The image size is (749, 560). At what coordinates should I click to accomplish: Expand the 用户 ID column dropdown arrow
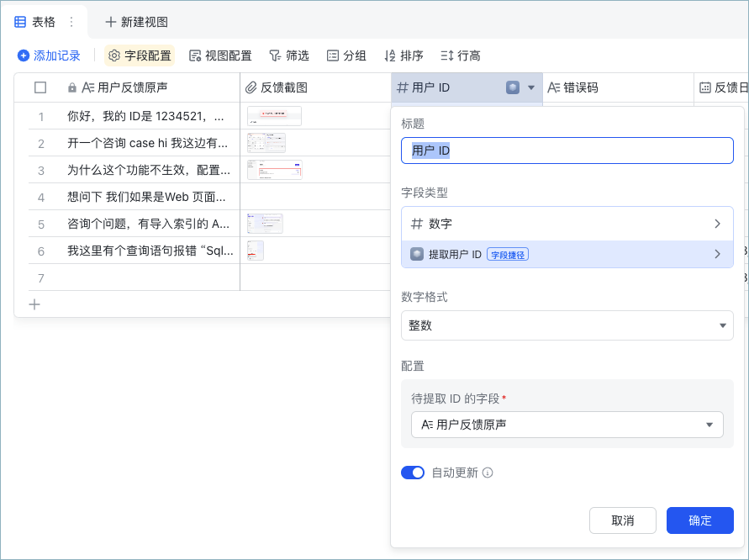531,88
